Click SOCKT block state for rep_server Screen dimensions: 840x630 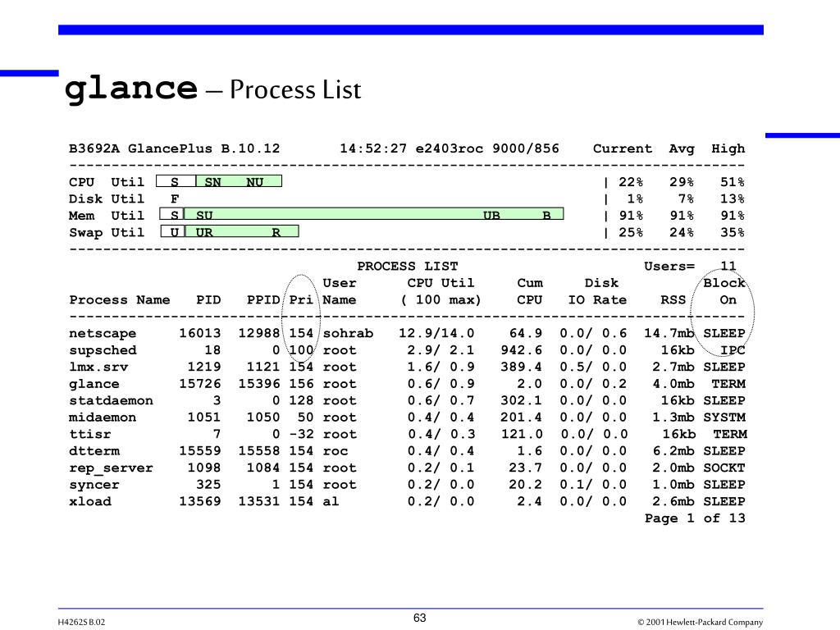tap(724, 468)
